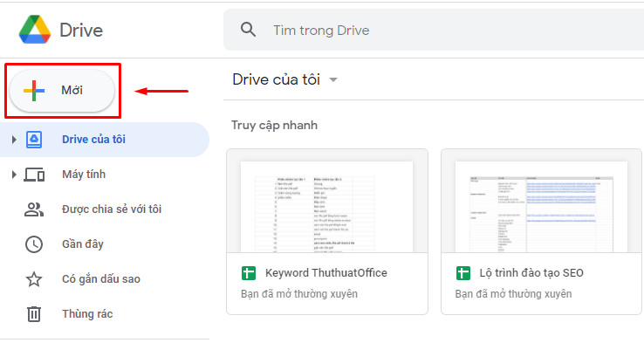The image size is (644, 343).
Task: Click Sheets icon beside Keyword ThuthuatOffice
Action: 249,273
